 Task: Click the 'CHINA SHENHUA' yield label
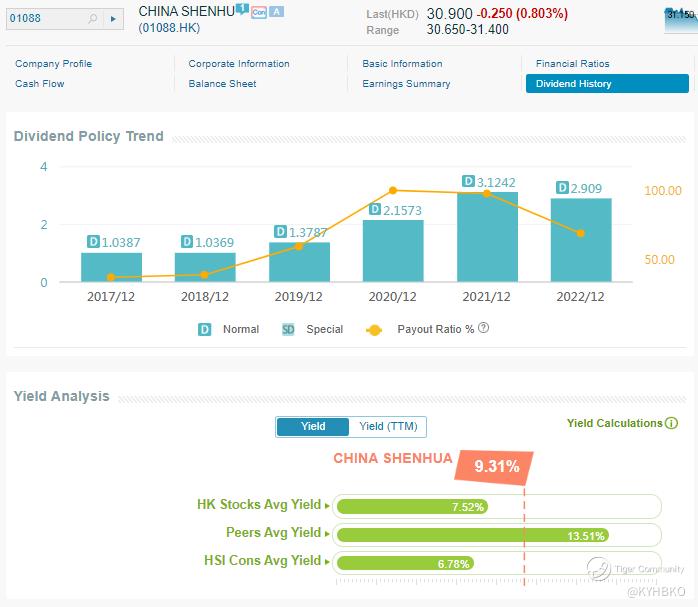(393, 458)
